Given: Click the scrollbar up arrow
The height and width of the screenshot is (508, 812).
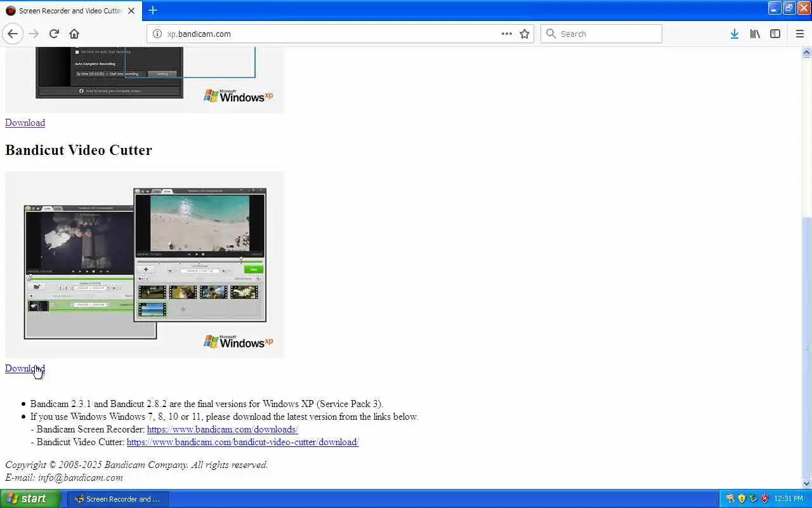Looking at the screenshot, I should pyautogui.click(x=806, y=51).
